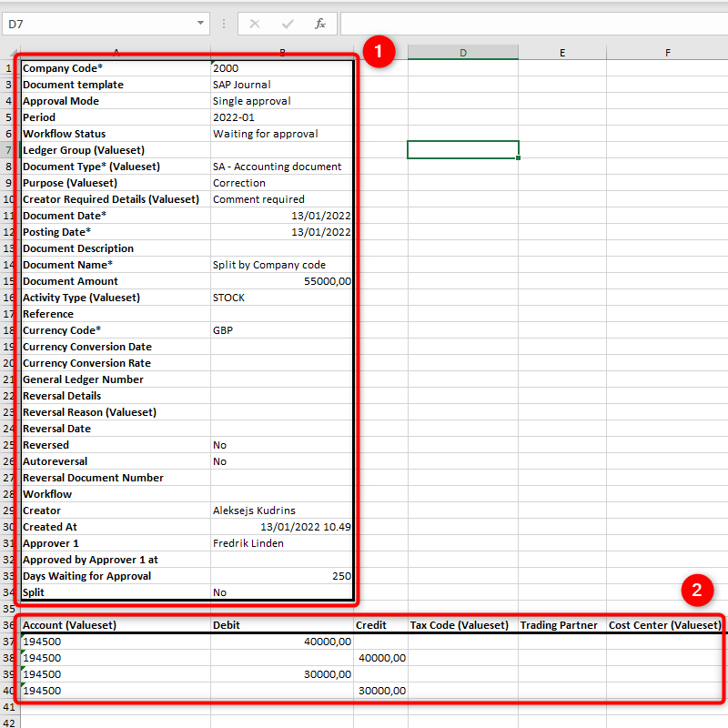Click the Single approval cell
728x728 pixels.
pos(281,101)
